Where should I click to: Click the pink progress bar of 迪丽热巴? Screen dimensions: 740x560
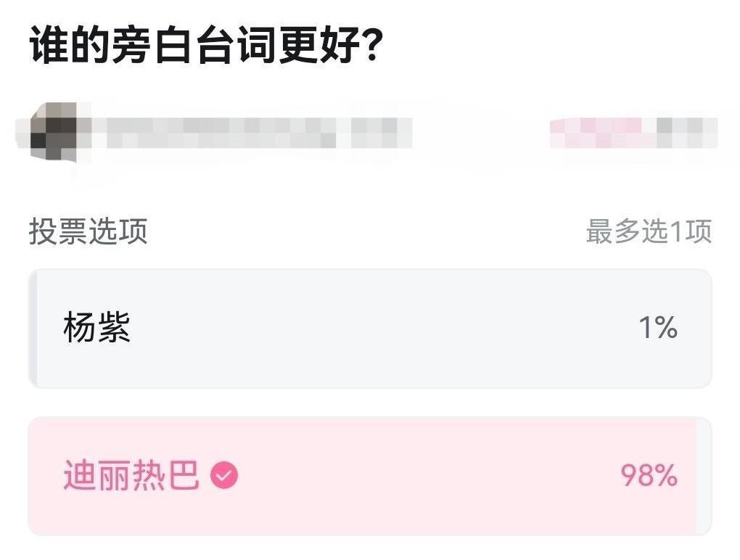(x=363, y=476)
